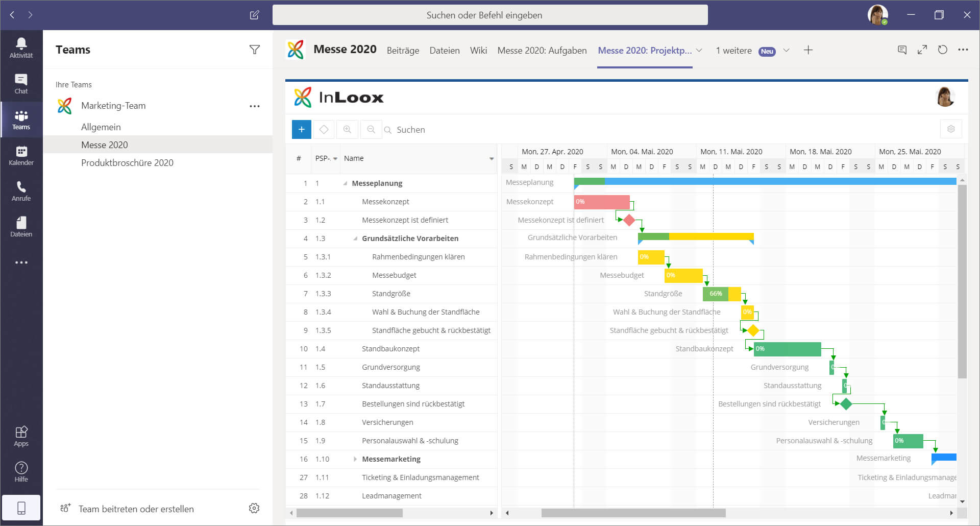Expand the 1 weitere tabs chevron
The image size is (980, 526).
click(787, 50)
